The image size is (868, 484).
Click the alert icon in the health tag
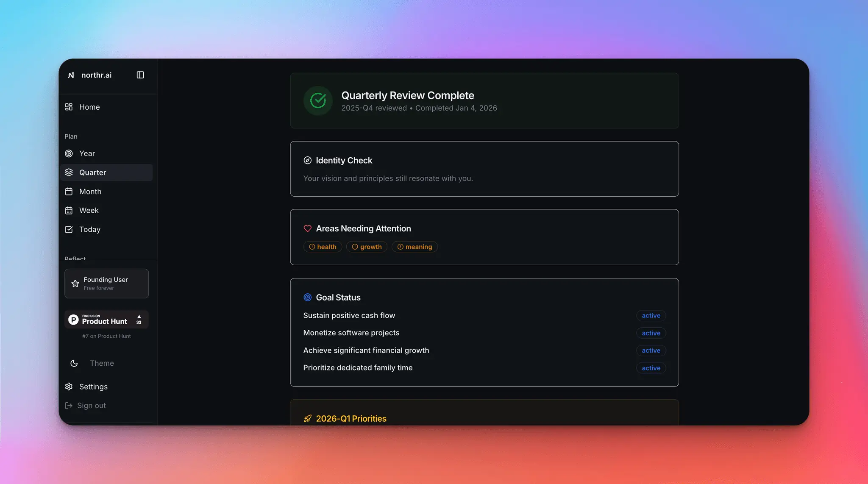coord(312,247)
